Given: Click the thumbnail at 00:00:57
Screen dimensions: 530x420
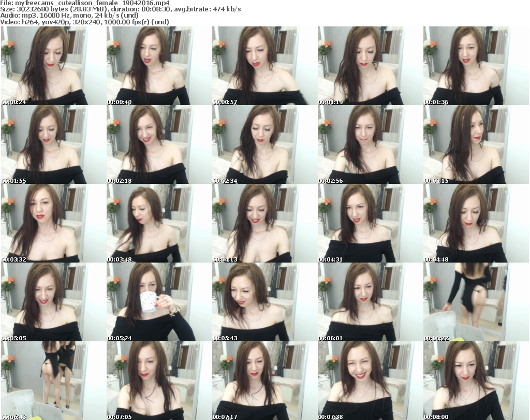Looking at the screenshot, I should [264, 66].
